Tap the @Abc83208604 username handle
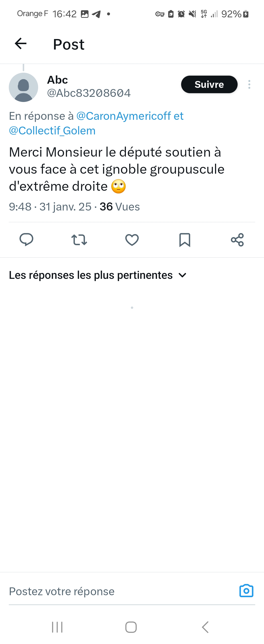Image resolution: width=264 pixels, height=644 pixels. tap(89, 93)
